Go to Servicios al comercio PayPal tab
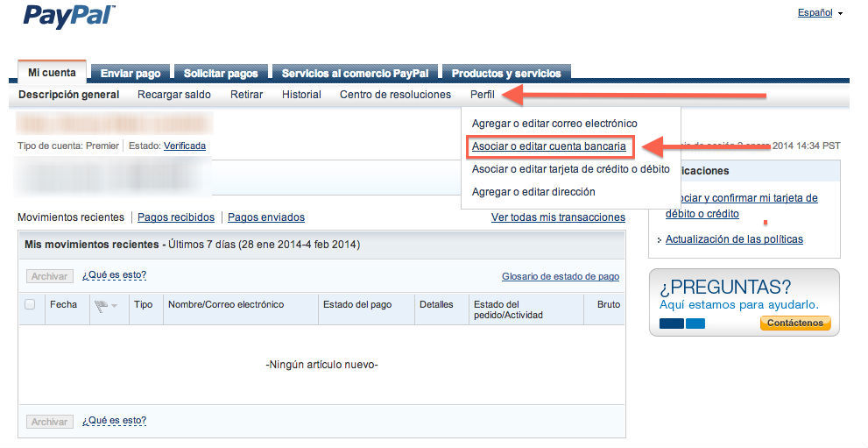Viewport: 868px width, 448px height. (x=356, y=74)
